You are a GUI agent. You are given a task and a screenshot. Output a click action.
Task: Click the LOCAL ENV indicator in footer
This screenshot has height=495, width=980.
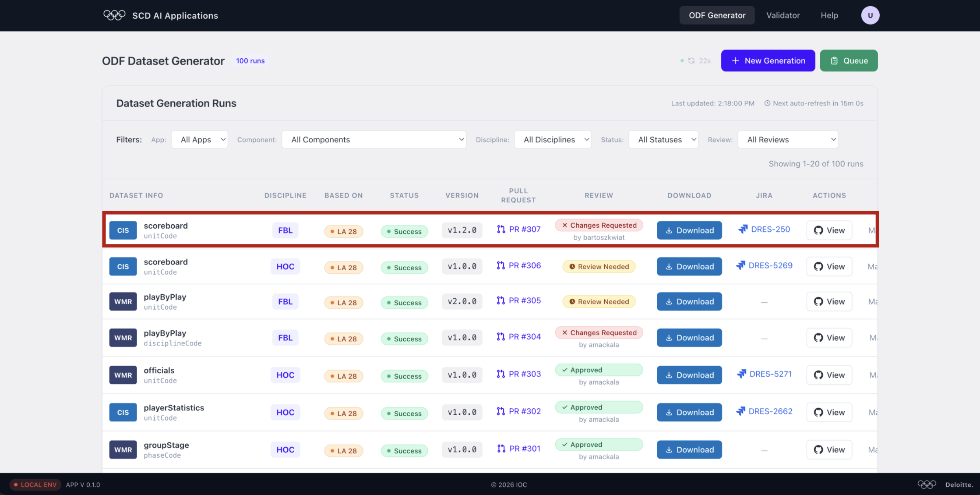tap(35, 484)
